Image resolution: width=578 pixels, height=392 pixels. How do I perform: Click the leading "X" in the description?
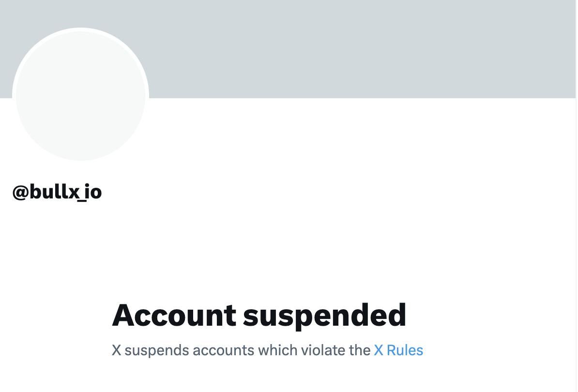[116, 350]
